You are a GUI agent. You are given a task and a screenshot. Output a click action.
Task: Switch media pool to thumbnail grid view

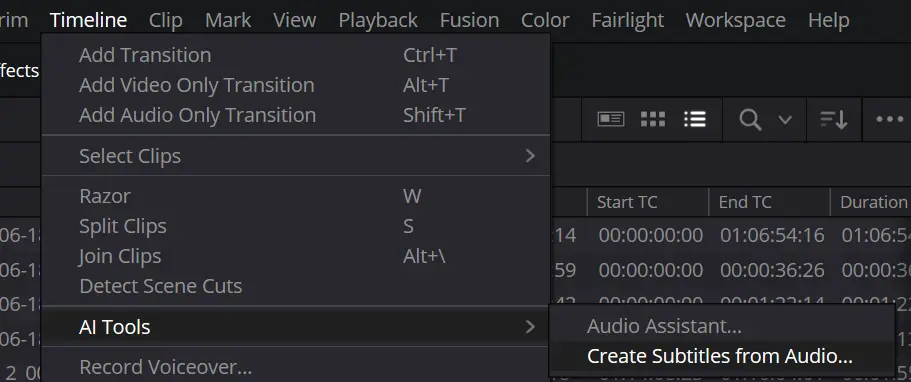(652, 119)
